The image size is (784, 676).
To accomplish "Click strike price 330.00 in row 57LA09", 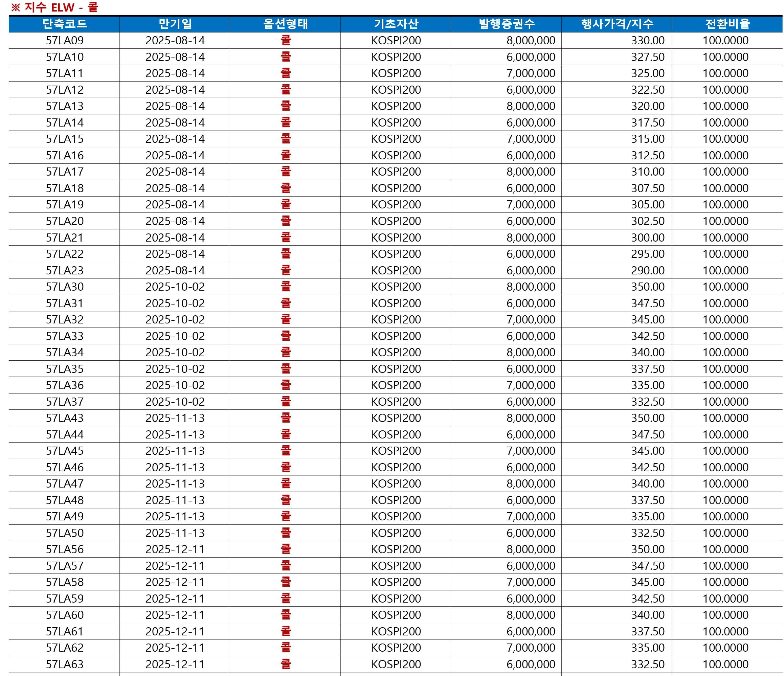I will click(647, 41).
